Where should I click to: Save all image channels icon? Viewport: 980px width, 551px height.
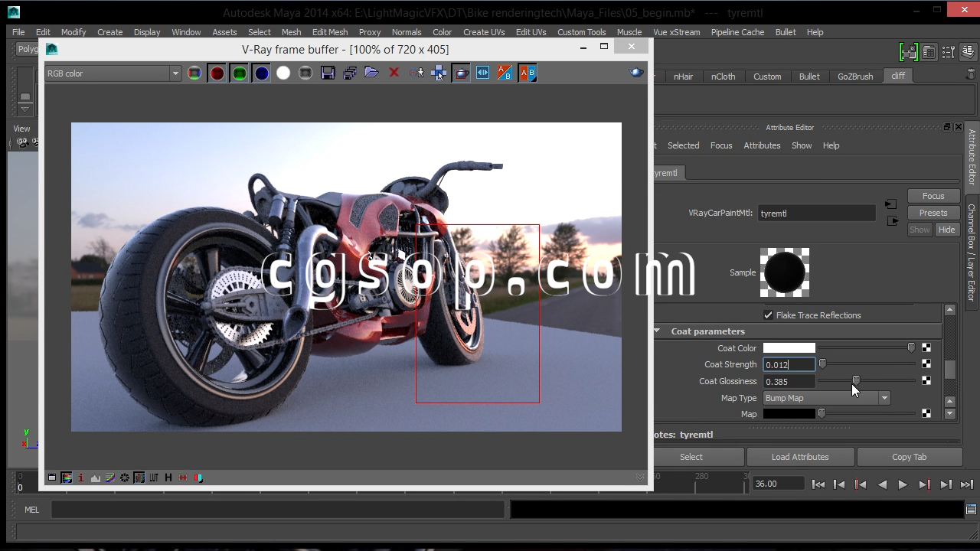point(350,73)
